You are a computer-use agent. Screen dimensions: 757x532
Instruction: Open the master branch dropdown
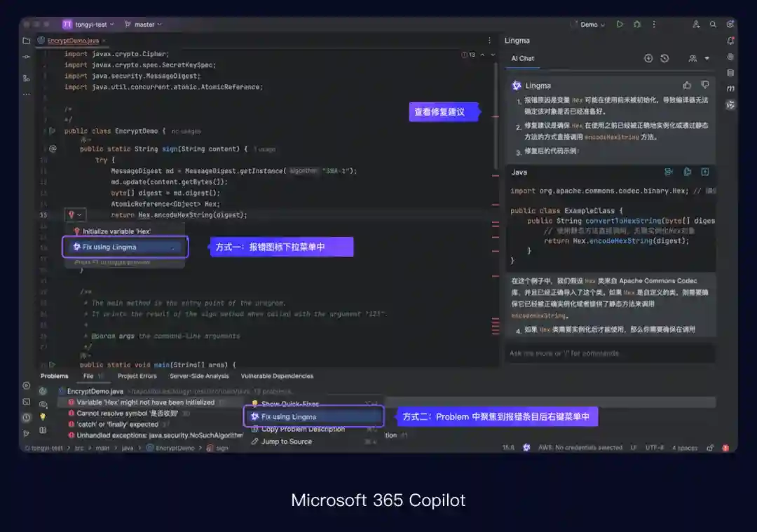coord(143,25)
